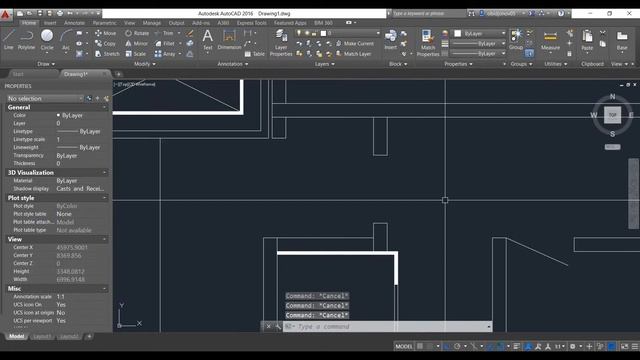
Task: Activate the Rotate command
Action: click(x=137, y=33)
